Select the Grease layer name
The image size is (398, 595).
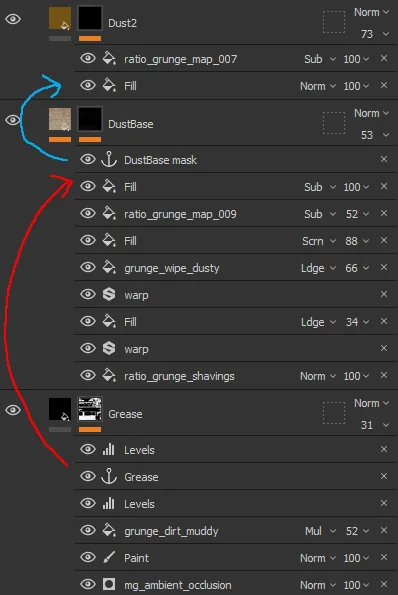click(x=125, y=414)
